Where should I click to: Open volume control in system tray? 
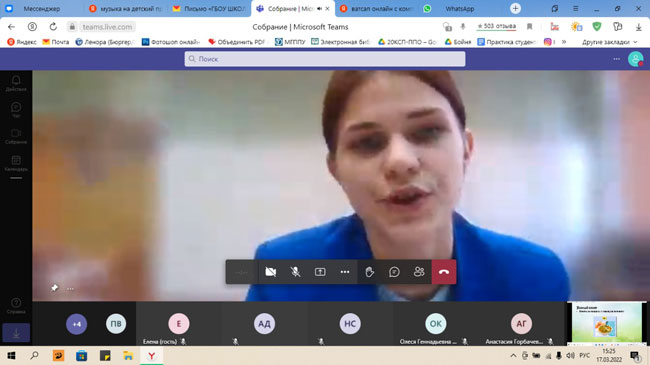[570, 355]
